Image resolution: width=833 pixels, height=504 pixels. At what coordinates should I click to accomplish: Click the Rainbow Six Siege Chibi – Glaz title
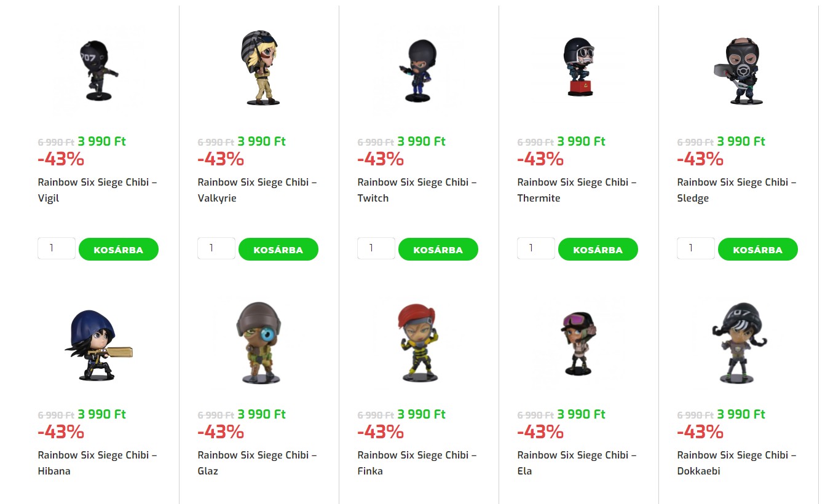(x=257, y=463)
